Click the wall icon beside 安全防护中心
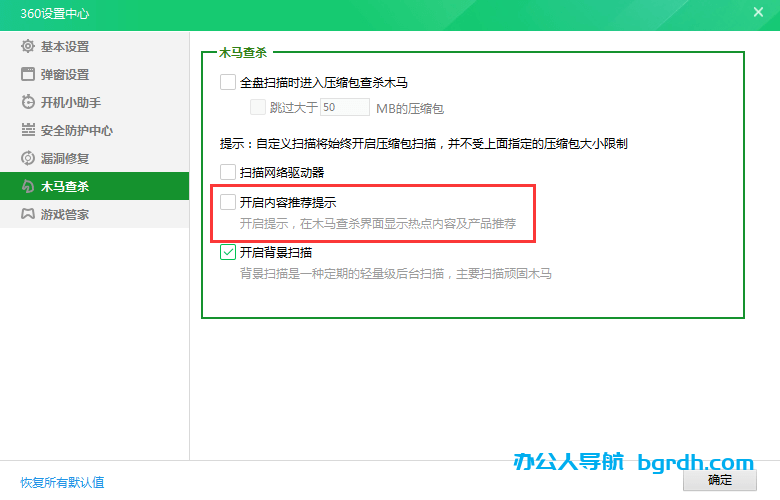This screenshot has width=780, height=500. [28, 130]
